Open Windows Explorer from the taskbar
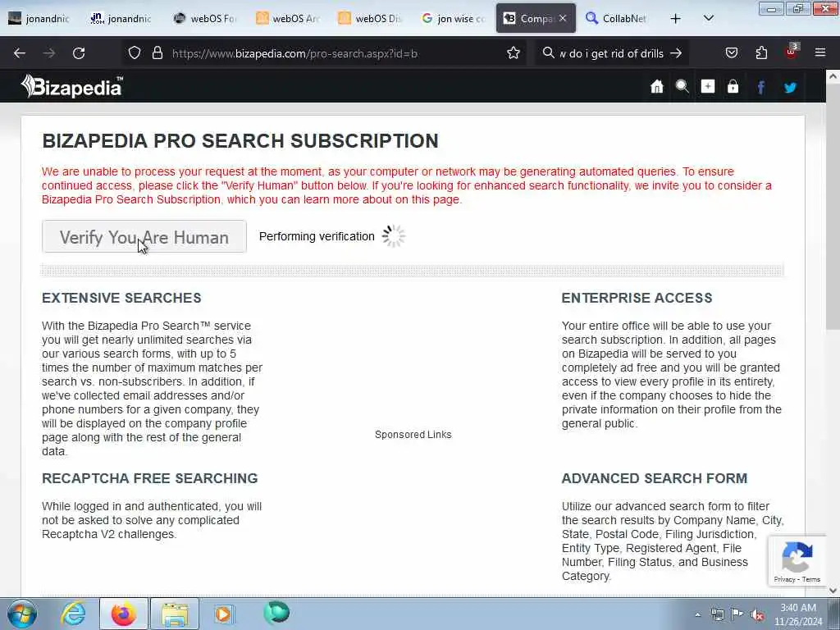The height and width of the screenshot is (630, 840). point(175,614)
